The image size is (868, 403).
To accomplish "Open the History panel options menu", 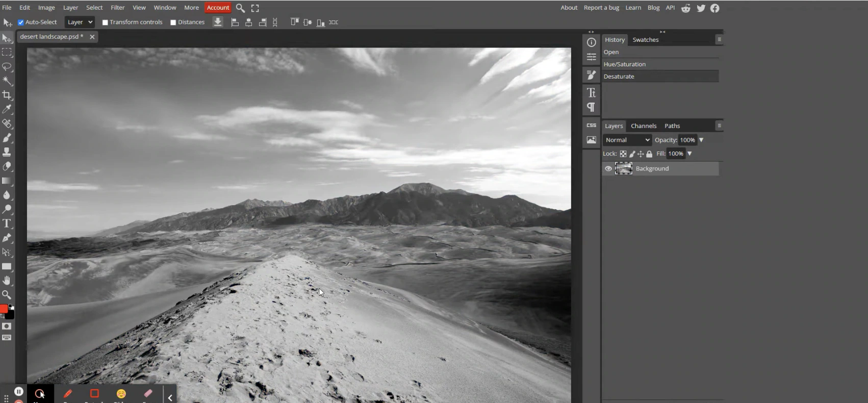I will pyautogui.click(x=719, y=39).
